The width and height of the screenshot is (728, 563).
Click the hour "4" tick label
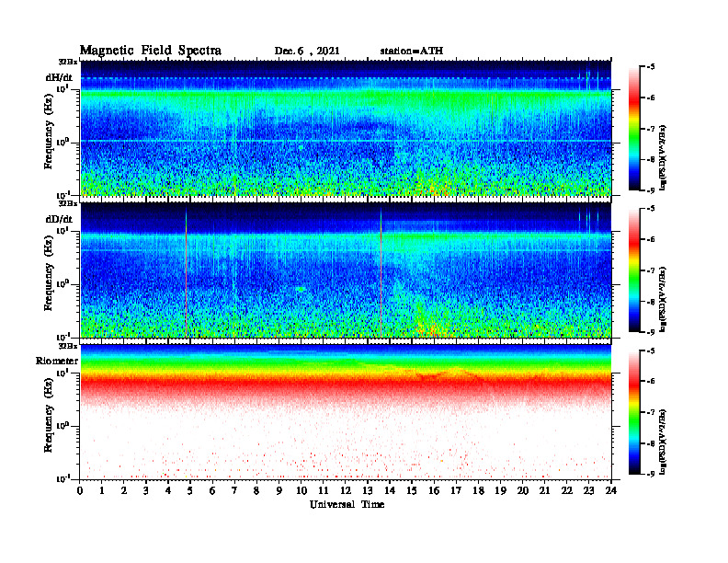168,491
